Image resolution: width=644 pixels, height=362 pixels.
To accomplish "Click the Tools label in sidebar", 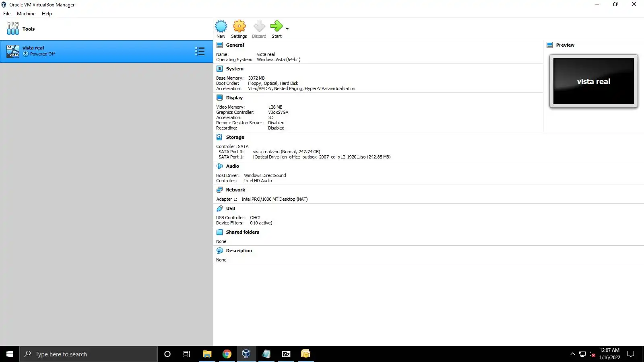I will (x=29, y=29).
